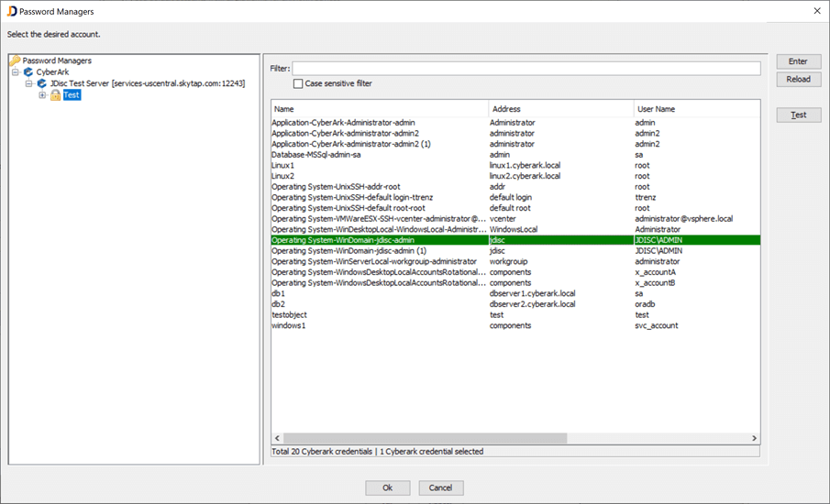Screen dimensions: 830x504
Task: Select row Database-MSSql-admin-sa
Action: (x=515, y=155)
